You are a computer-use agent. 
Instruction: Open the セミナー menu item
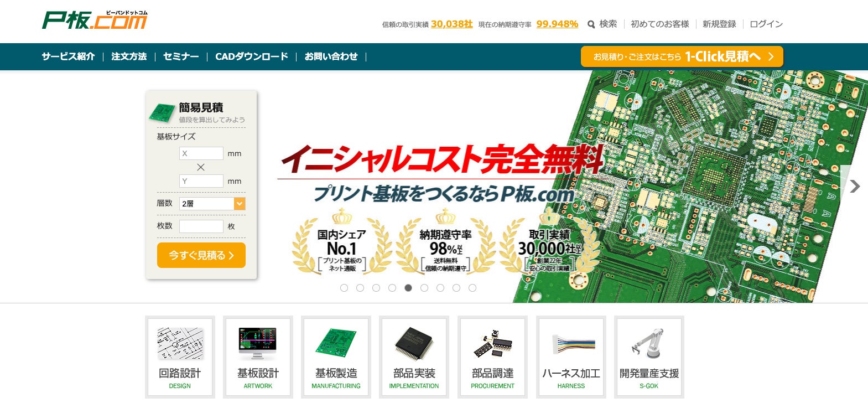181,56
